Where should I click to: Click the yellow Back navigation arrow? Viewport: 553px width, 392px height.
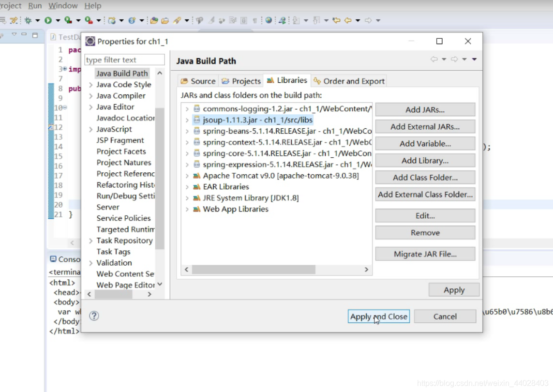348,20
